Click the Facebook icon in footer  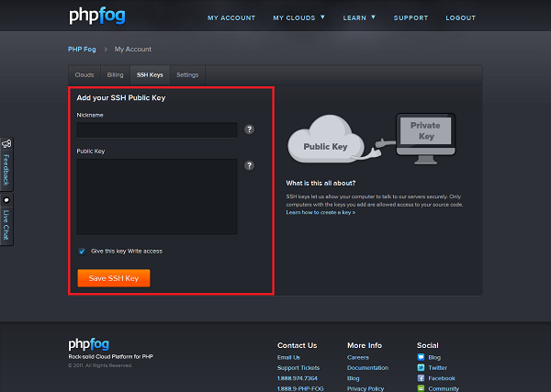421,378
